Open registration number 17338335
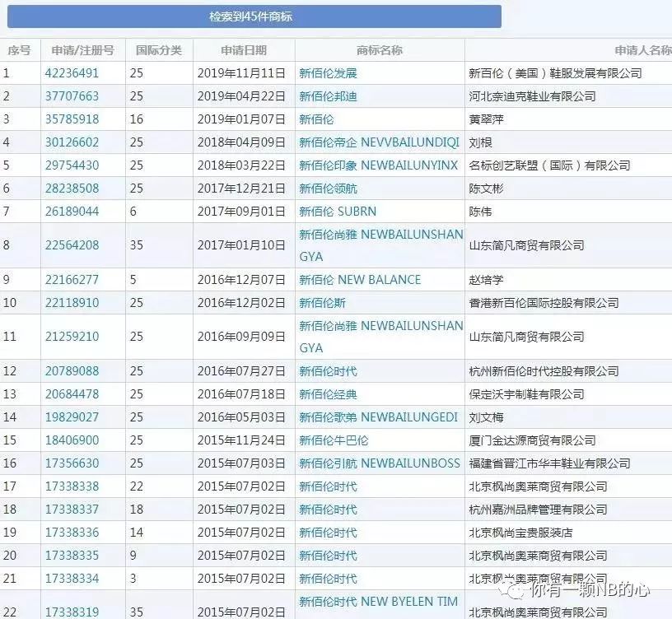 tap(72, 556)
